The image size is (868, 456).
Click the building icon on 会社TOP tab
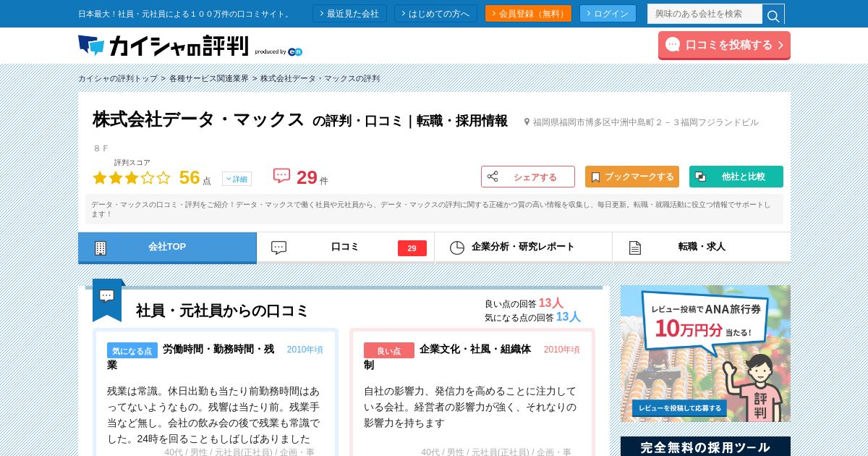101,248
